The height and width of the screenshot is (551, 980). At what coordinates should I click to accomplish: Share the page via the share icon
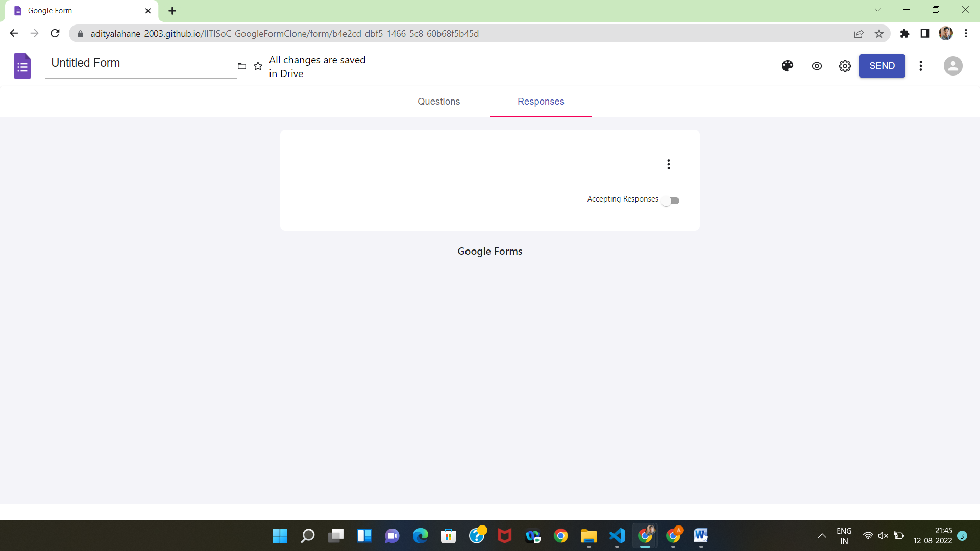click(x=859, y=33)
